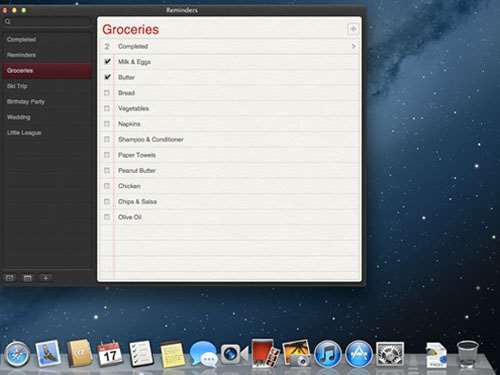Click the search field in sidebar
The width and height of the screenshot is (500, 375).
tap(47, 22)
